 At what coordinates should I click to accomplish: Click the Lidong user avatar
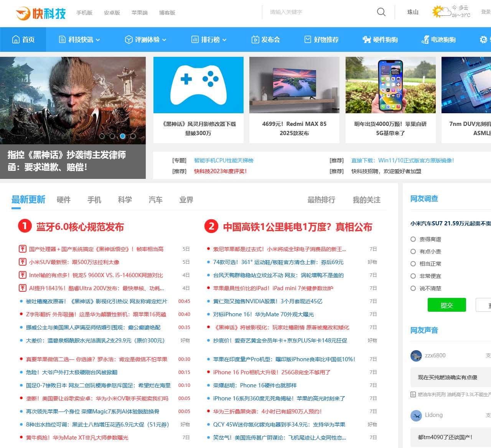(416, 415)
